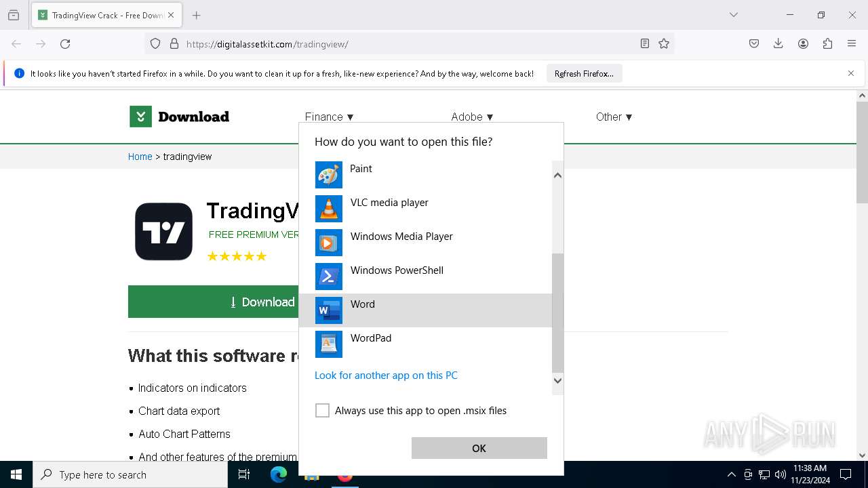The height and width of the screenshot is (488, 868).
Task: Check Always use this app for .msix
Action: pos(322,411)
